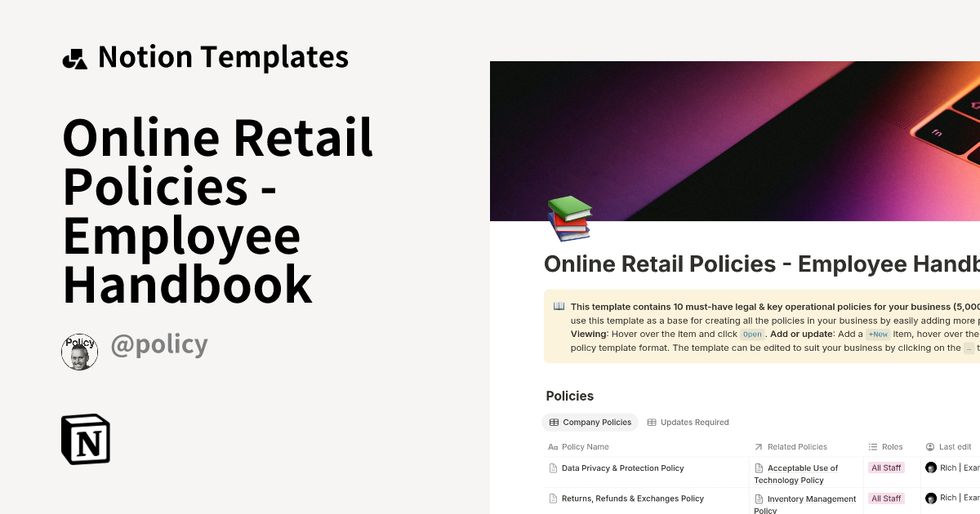Click Rich's avatar in the Last edit column

coord(932,467)
